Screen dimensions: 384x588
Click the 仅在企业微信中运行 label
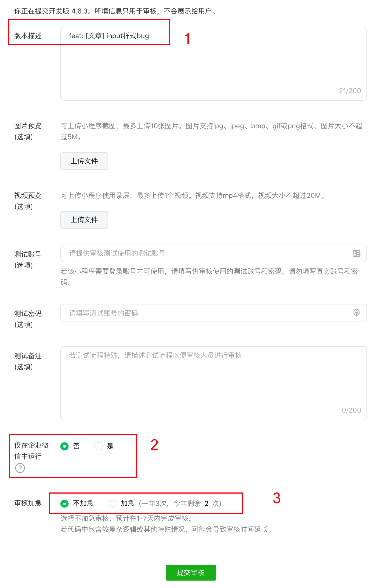coord(31,451)
